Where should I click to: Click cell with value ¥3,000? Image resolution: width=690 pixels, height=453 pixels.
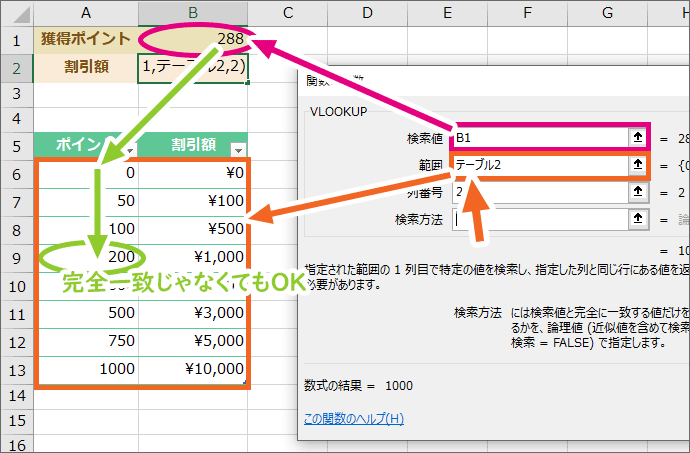[193, 314]
